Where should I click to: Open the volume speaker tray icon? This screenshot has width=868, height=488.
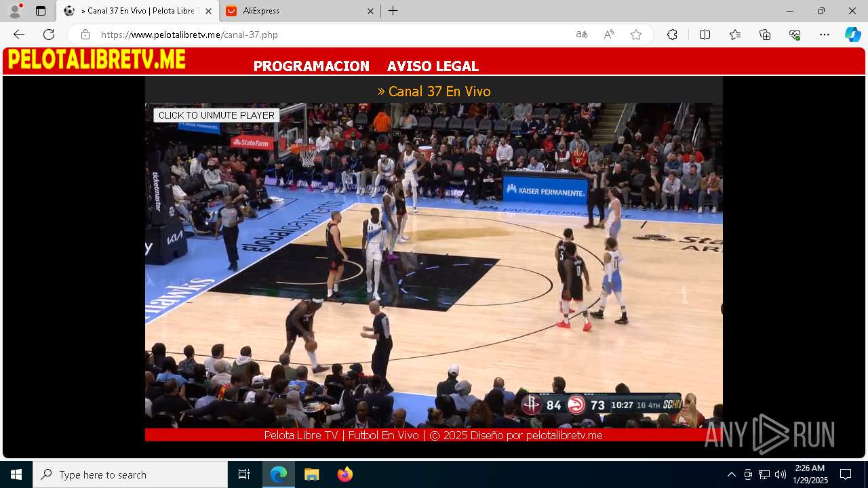(x=781, y=474)
